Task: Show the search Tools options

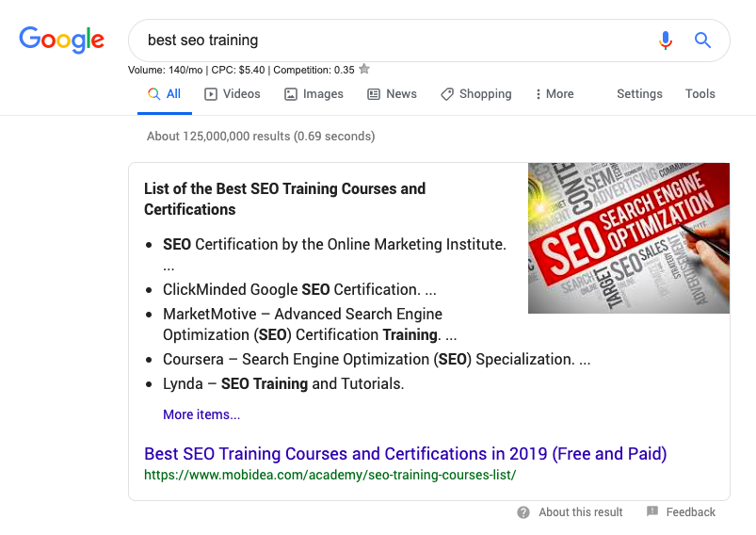Action: [700, 94]
